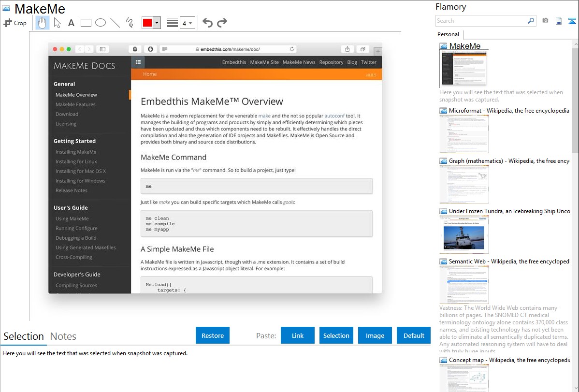
Task: Activate the hand pan tool
Action: tap(43, 23)
